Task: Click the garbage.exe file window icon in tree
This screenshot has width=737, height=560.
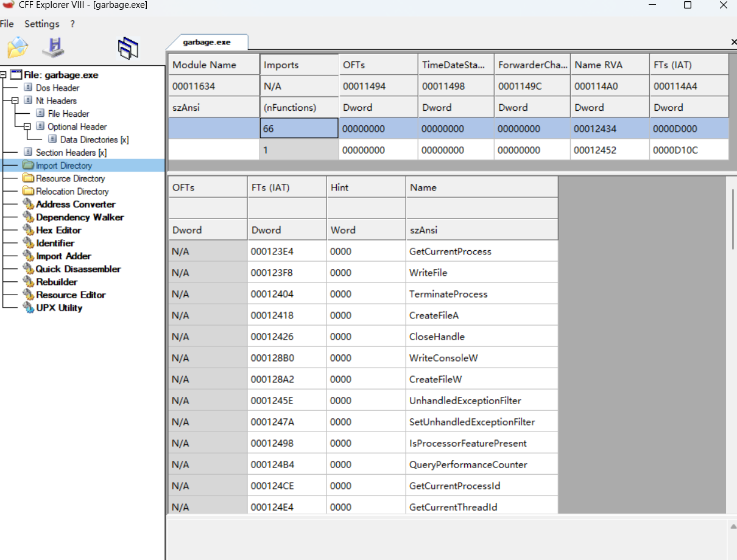Action: [x=16, y=75]
